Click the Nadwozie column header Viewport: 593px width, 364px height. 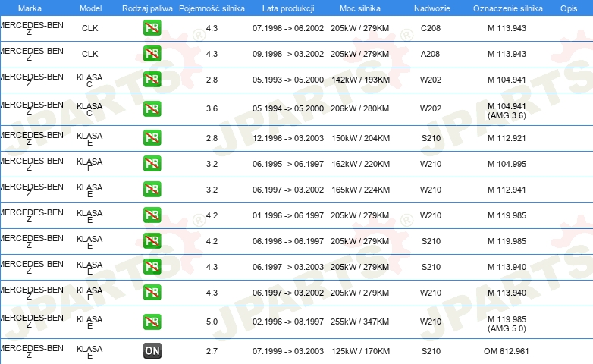point(432,8)
